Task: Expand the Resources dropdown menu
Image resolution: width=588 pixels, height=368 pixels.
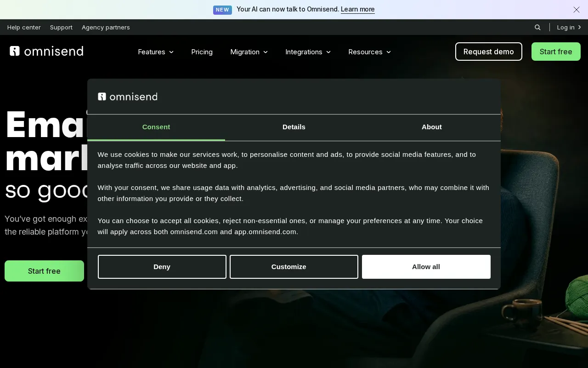Action: coord(370,52)
